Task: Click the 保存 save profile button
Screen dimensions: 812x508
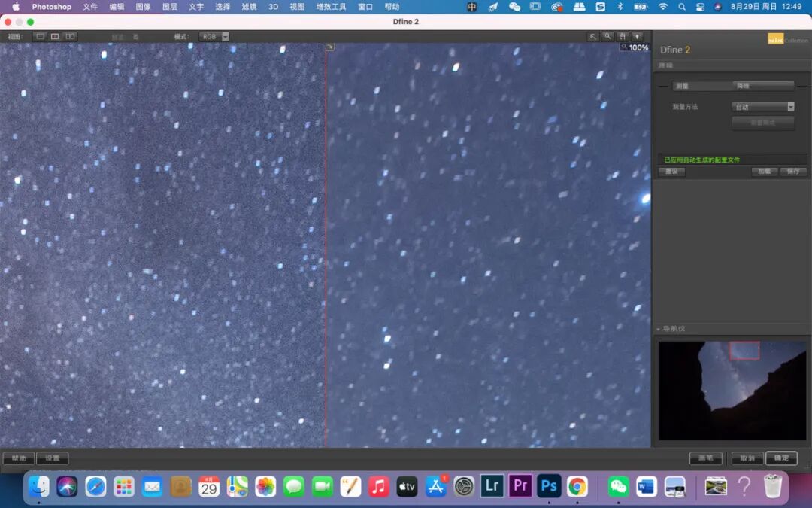Action: [x=793, y=172]
